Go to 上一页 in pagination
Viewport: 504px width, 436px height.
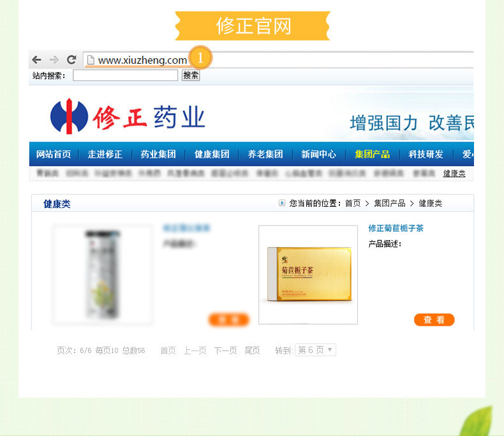[195, 350]
